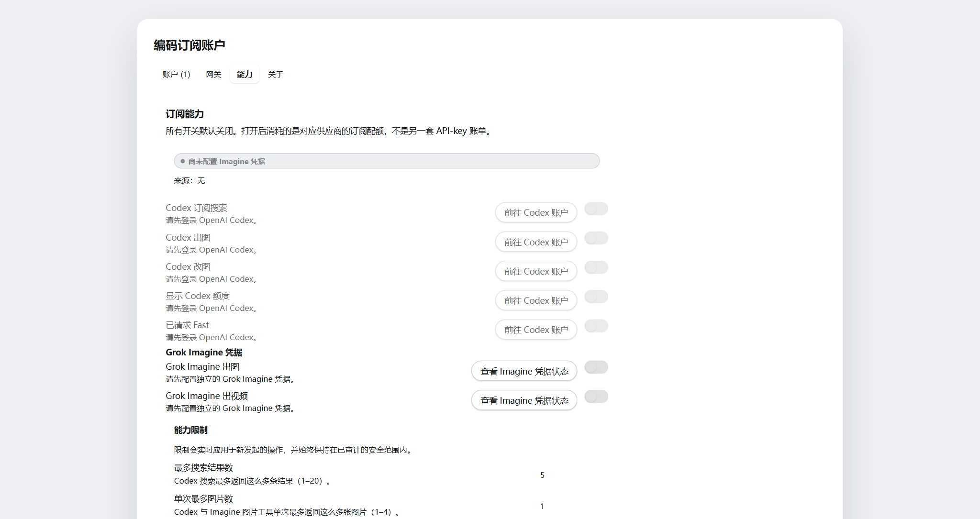Toggle the 已请求 Fast switch

coord(596,326)
